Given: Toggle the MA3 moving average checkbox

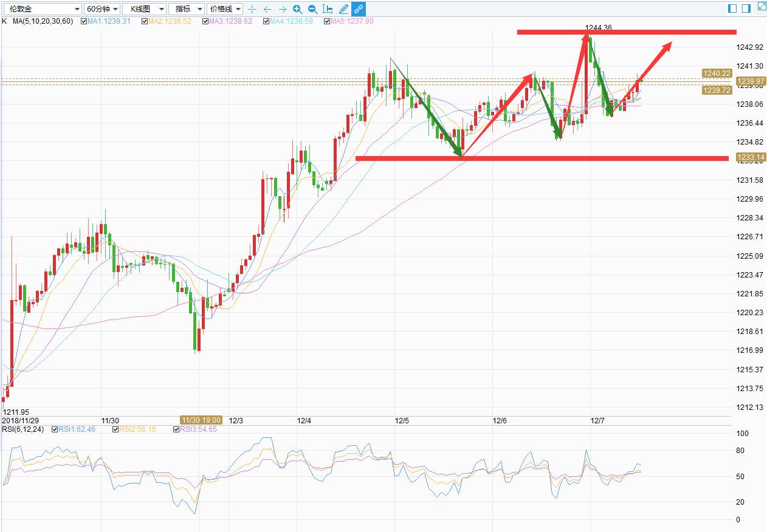Looking at the screenshot, I should pyautogui.click(x=205, y=21).
